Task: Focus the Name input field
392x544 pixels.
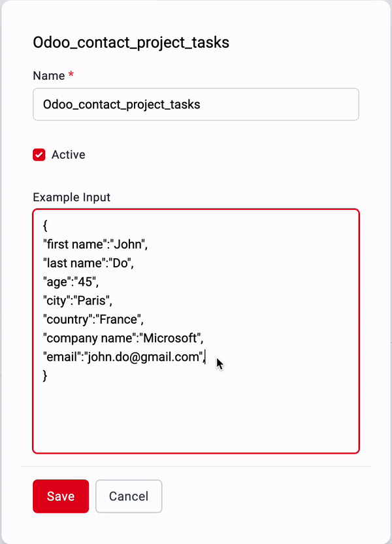Action: tap(196, 105)
